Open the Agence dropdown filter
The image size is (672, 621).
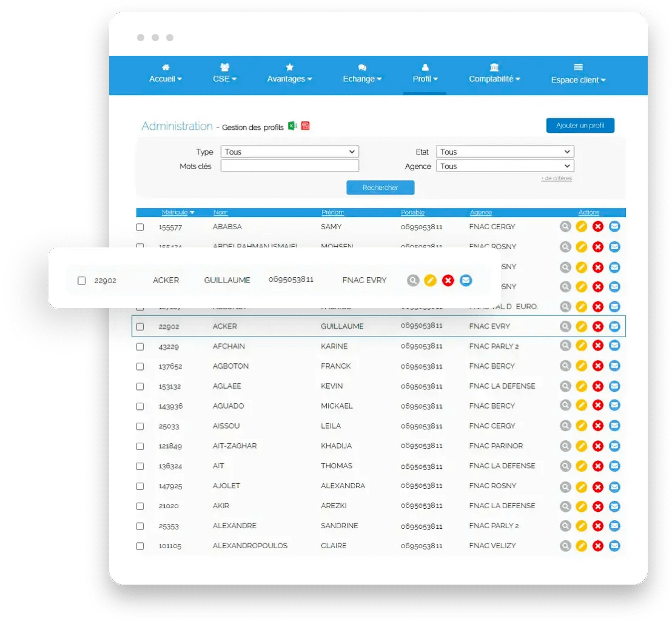[x=505, y=166]
